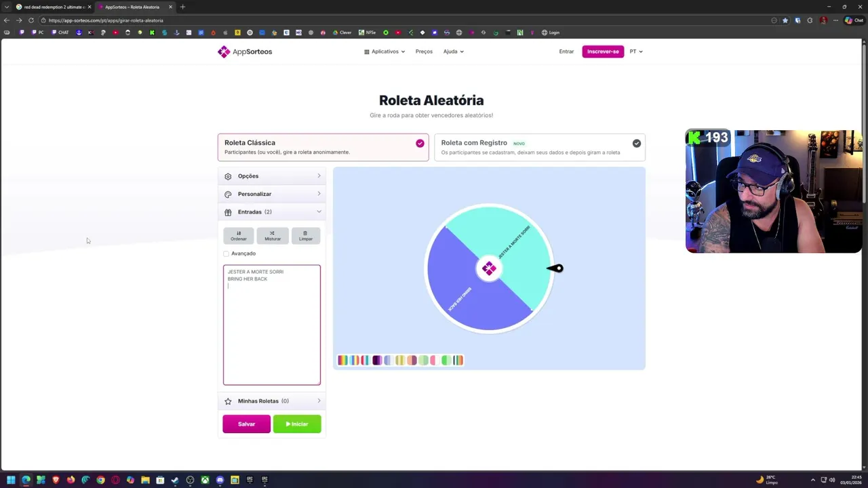
Task: Open the Windows Start menu
Action: click(11, 480)
